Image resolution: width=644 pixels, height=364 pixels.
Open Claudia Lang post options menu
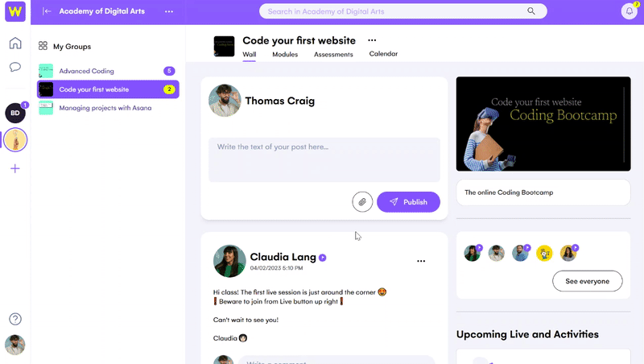coord(421,261)
